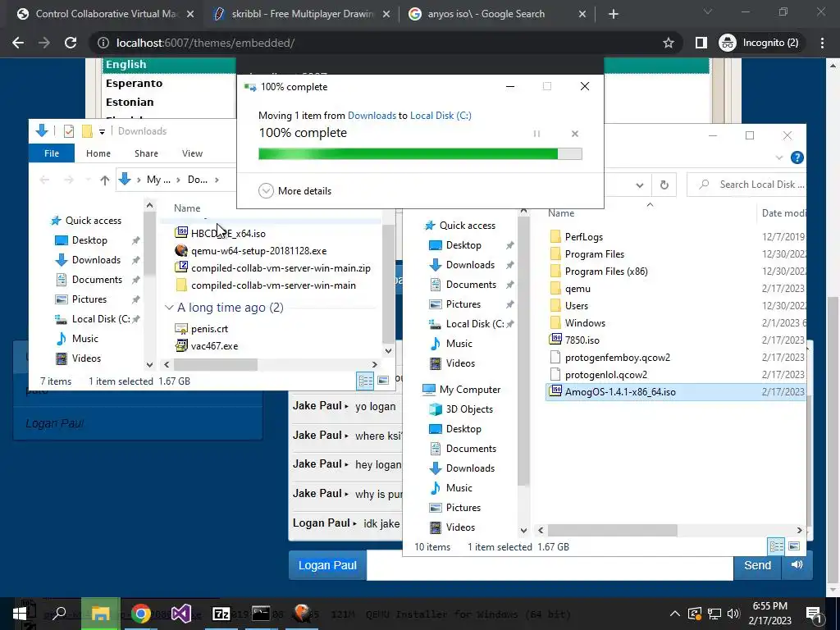Image resolution: width=840 pixels, height=630 pixels.
Task: Click the Downloads link in move dialog
Action: [372, 115]
